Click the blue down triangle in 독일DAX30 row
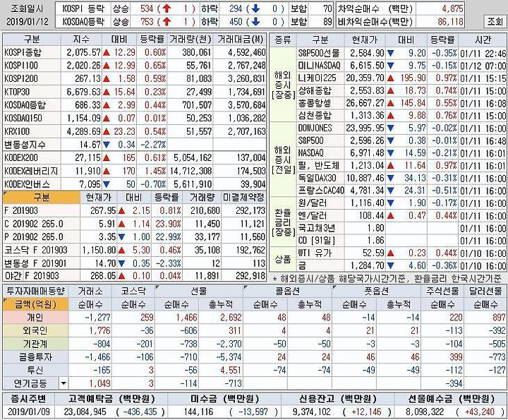The image size is (508, 420). 390,179
